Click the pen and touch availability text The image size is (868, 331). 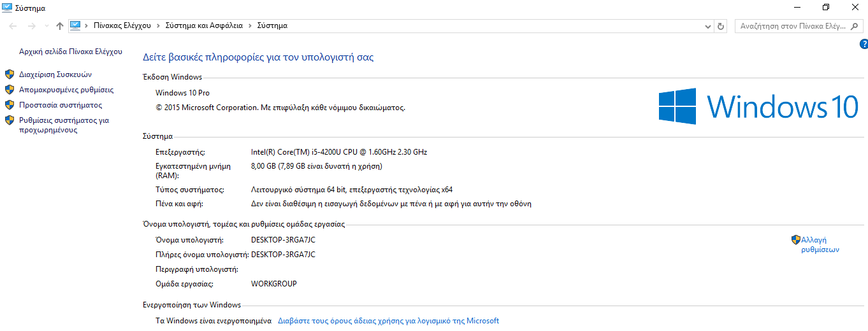[x=391, y=204]
